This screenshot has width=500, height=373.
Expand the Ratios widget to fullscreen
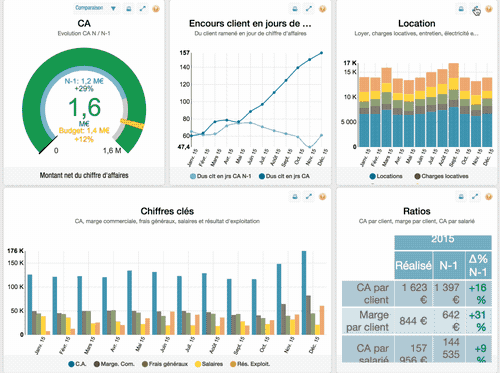click(x=475, y=197)
